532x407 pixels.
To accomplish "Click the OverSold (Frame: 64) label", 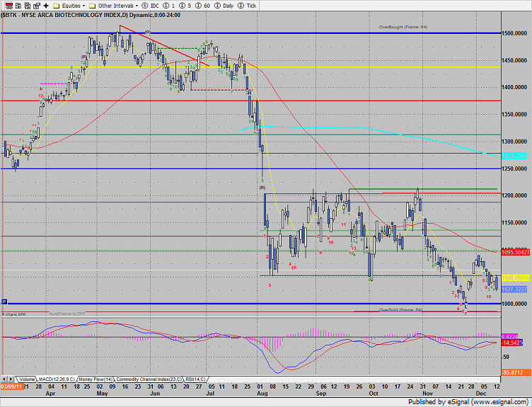I will pyautogui.click(x=400, y=310).
